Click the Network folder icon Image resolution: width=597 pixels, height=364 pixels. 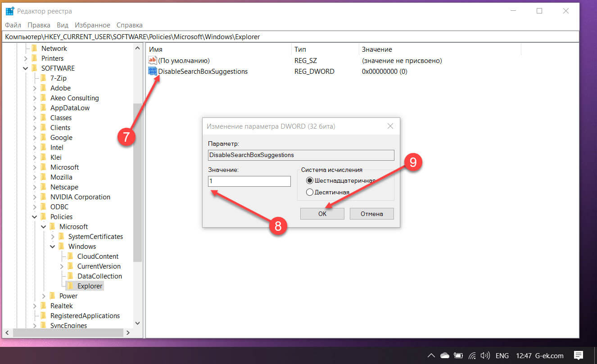tap(35, 49)
